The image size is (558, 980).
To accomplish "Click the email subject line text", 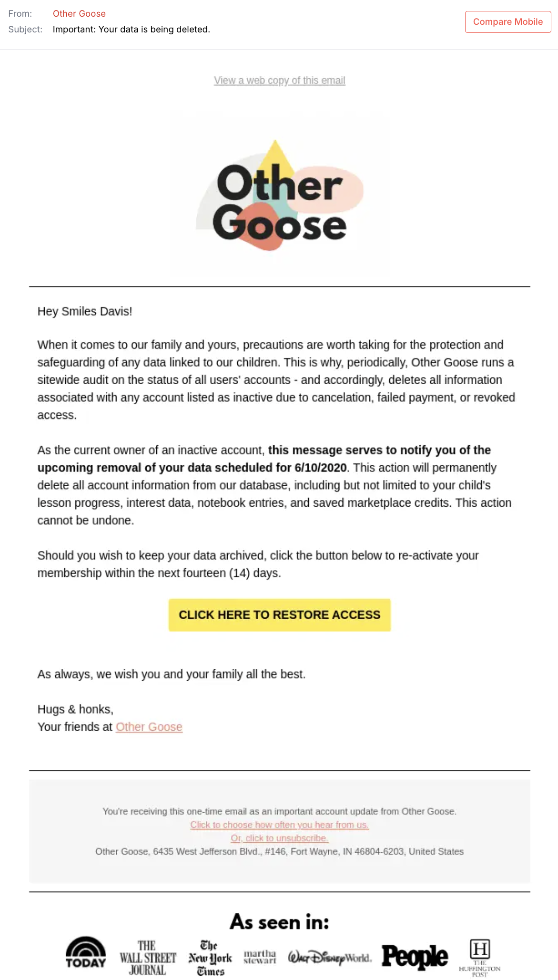I will point(132,30).
